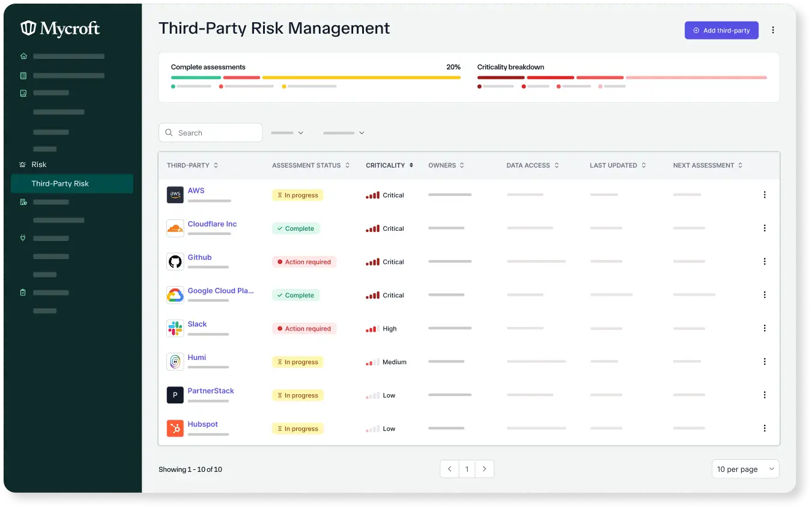Open the Slack row actions menu

[x=765, y=328]
